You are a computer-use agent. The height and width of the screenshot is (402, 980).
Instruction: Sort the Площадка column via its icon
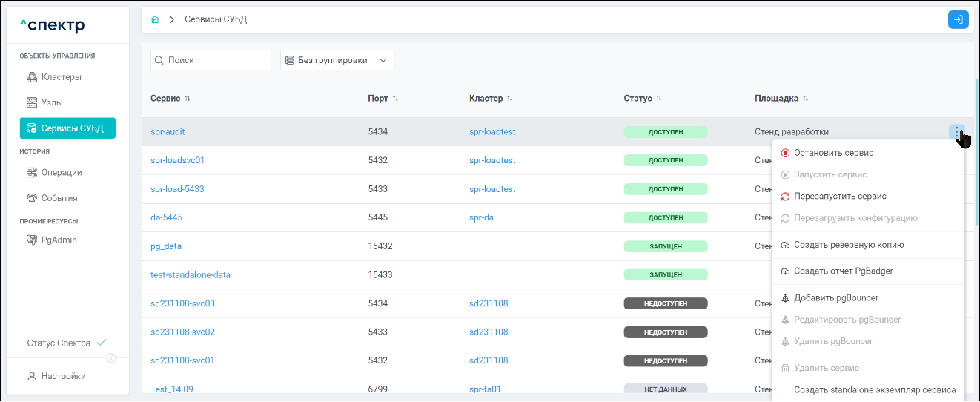click(x=805, y=99)
